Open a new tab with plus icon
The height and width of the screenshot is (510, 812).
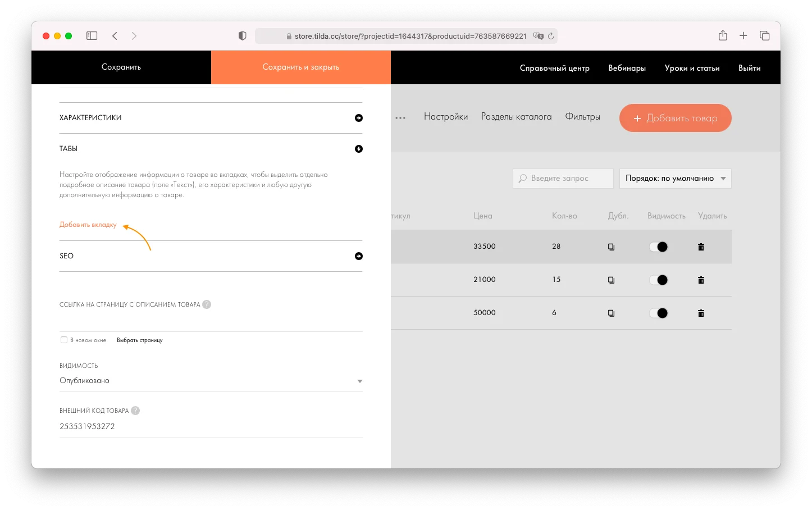click(x=743, y=35)
